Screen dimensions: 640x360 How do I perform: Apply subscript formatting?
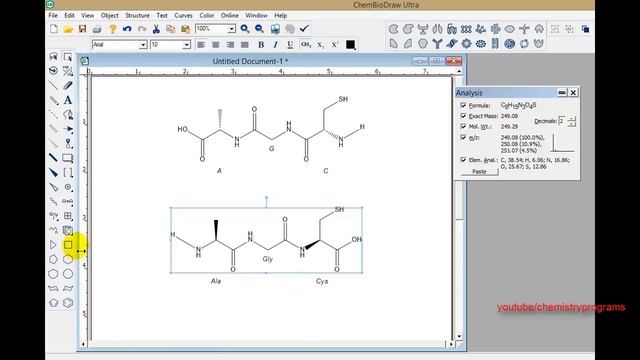320,44
